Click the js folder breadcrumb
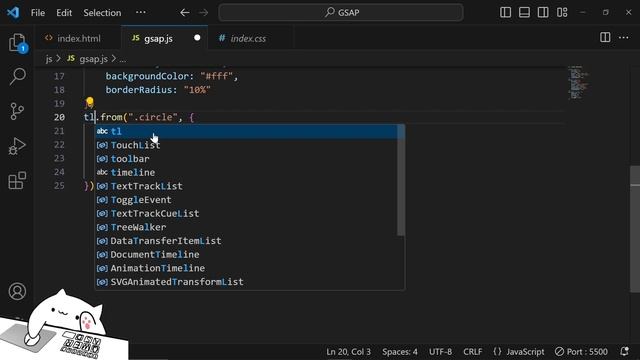 click(x=49, y=59)
